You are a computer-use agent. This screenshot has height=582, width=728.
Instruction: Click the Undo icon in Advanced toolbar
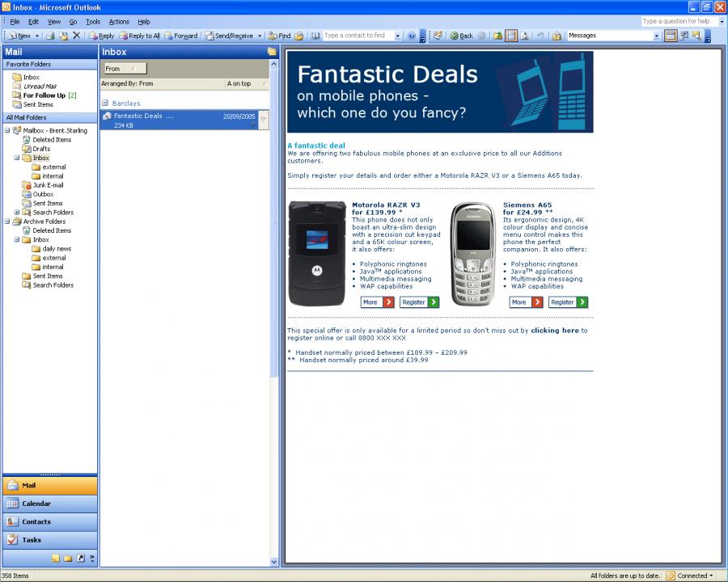(540, 36)
